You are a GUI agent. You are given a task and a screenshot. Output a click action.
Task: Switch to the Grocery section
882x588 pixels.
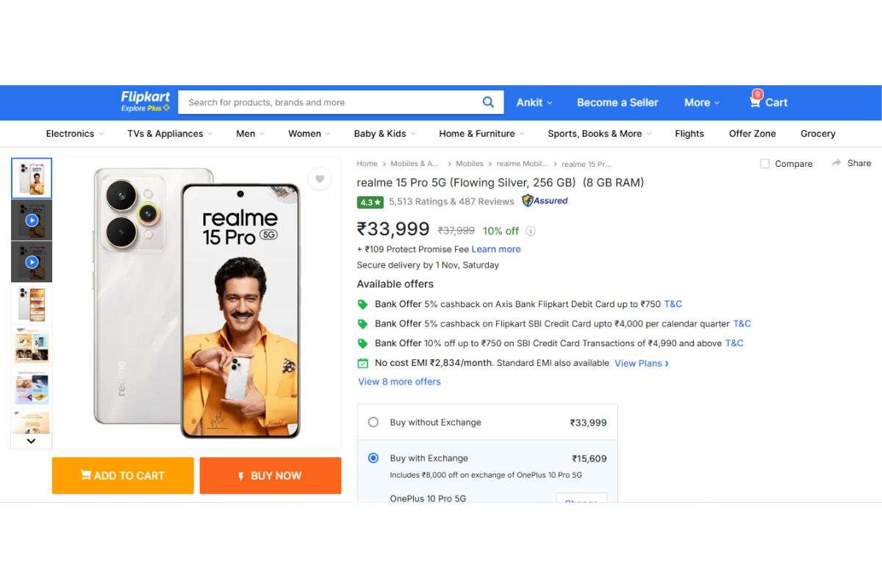pyautogui.click(x=817, y=133)
